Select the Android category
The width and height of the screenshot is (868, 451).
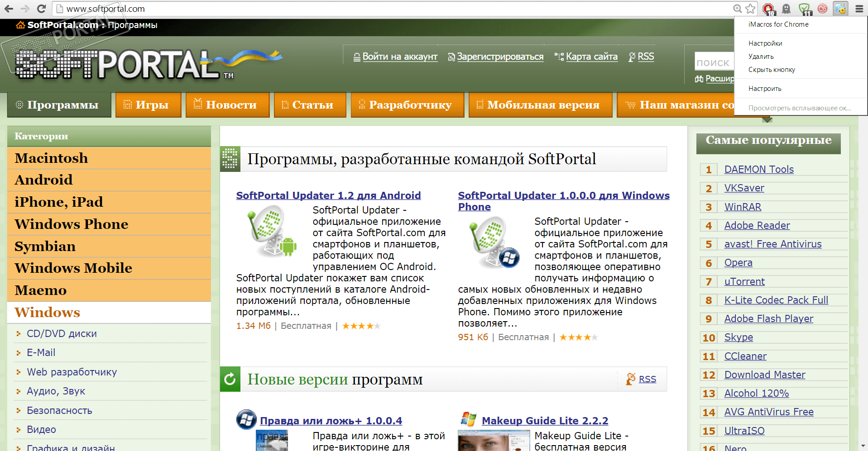tap(109, 180)
